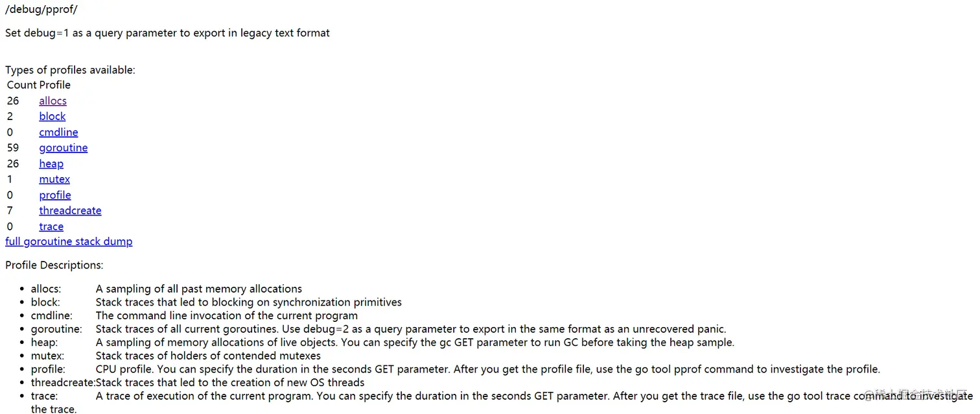The image size is (980, 414).
Task: Open the CPU 'profile' link in the table
Action: (x=55, y=195)
